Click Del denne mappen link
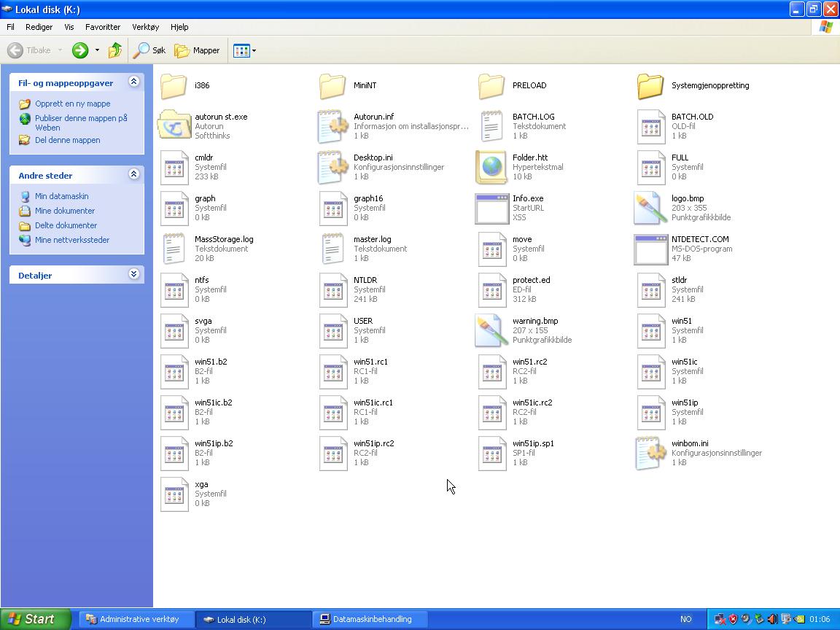 (68, 140)
